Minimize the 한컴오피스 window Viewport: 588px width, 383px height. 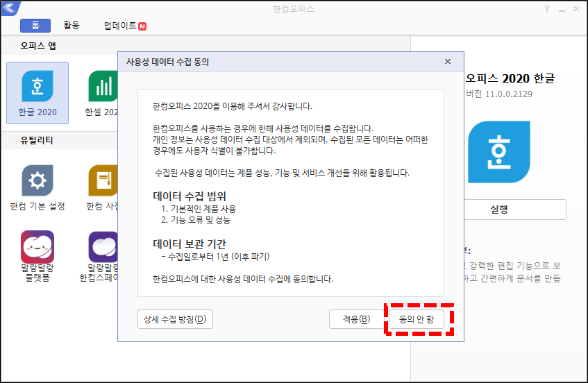tap(562, 10)
